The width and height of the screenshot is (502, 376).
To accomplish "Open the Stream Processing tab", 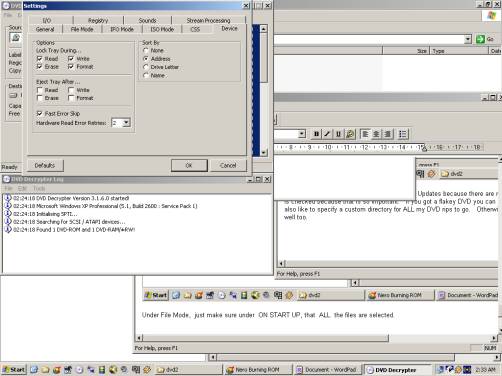I will (208, 20).
